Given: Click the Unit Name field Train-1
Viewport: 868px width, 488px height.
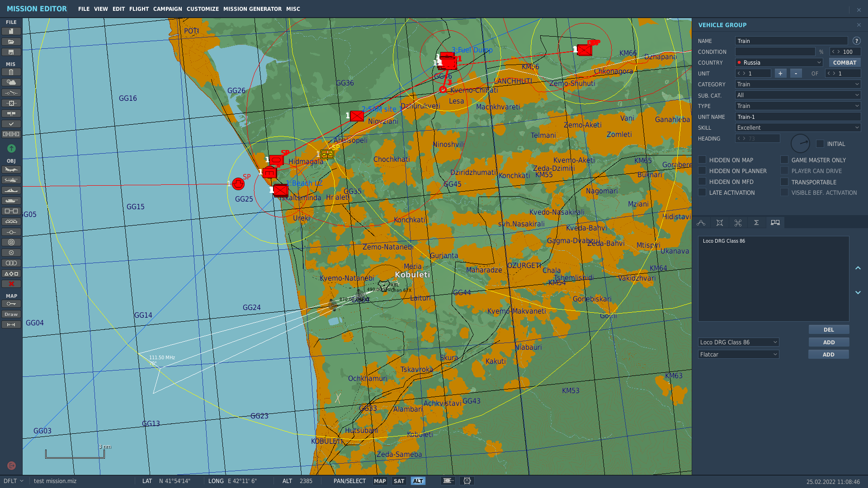Looking at the screenshot, I should (x=798, y=117).
